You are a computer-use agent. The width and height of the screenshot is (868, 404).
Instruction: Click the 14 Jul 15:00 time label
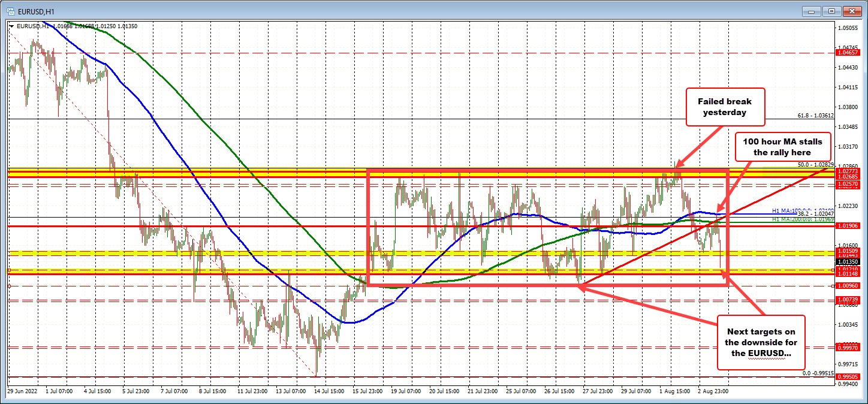[x=330, y=391]
